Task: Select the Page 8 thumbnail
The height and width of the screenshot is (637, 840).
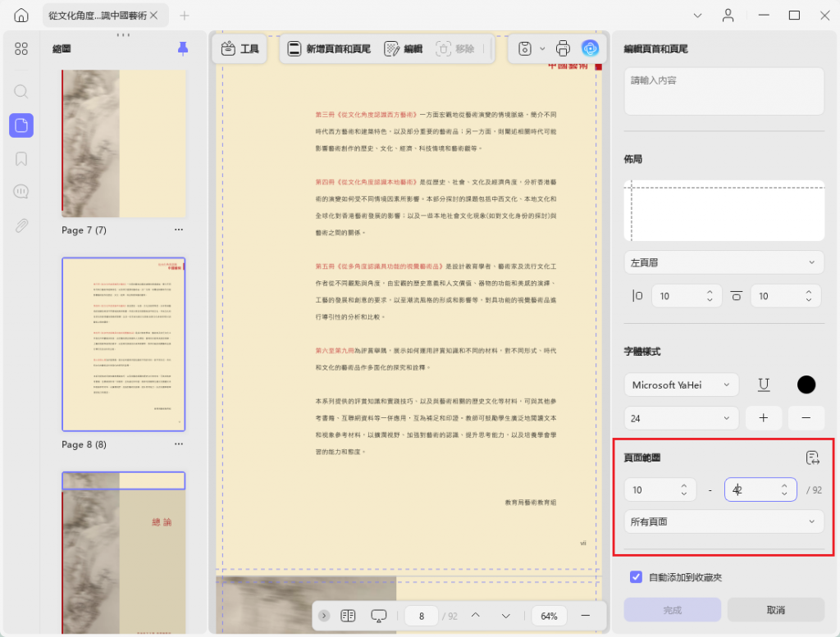Action: point(124,344)
